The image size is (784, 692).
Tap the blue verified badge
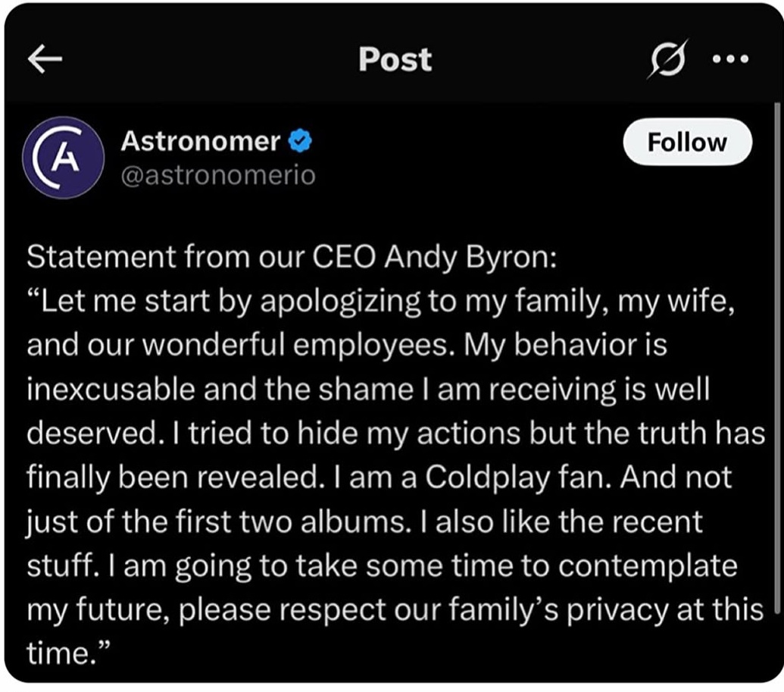(302, 142)
